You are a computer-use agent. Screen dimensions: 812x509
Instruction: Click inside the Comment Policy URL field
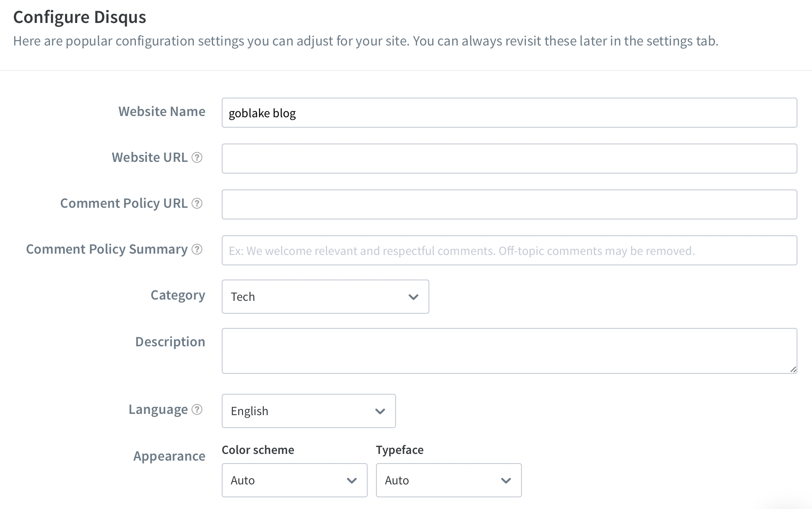click(509, 204)
